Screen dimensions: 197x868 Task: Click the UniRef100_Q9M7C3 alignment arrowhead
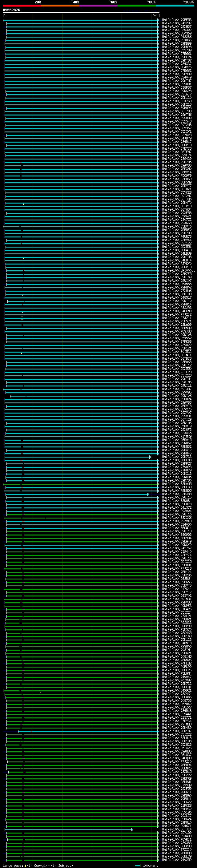coord(150,457)
